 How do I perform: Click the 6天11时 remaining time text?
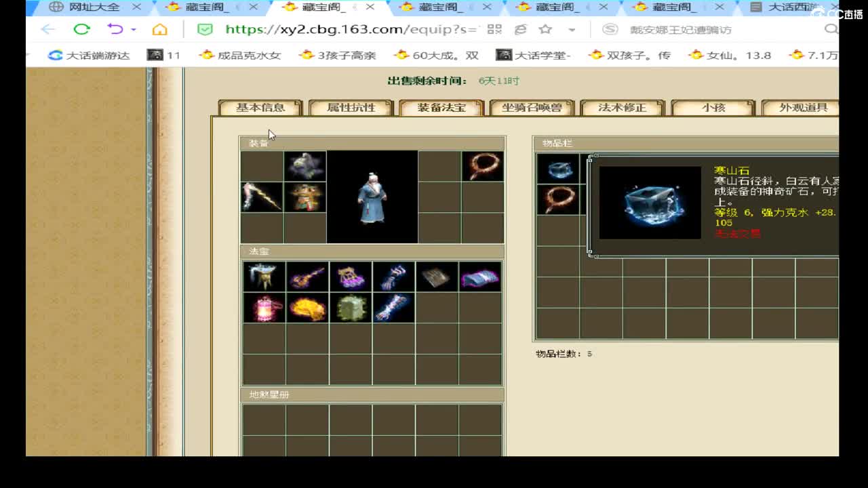pos(498,81)
